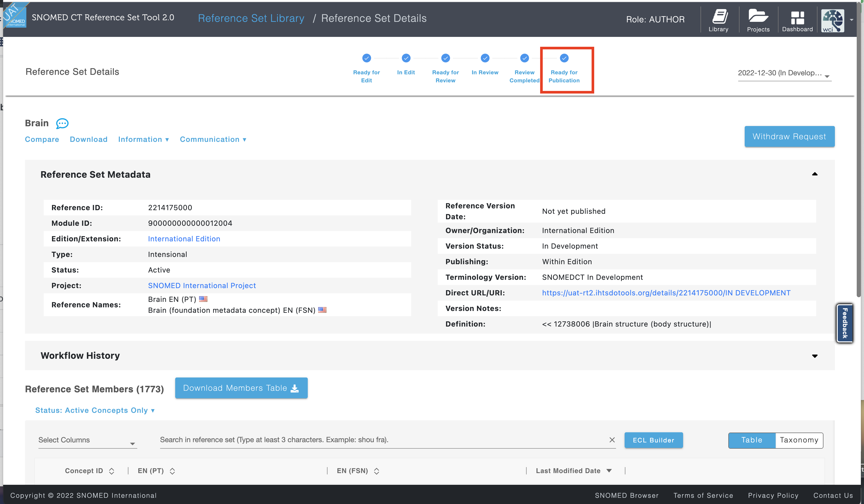The height and width of the screenshot is (504, 864).
Task: Sort by EN (PT) column arrows
Action: click(x=172, y=471)
